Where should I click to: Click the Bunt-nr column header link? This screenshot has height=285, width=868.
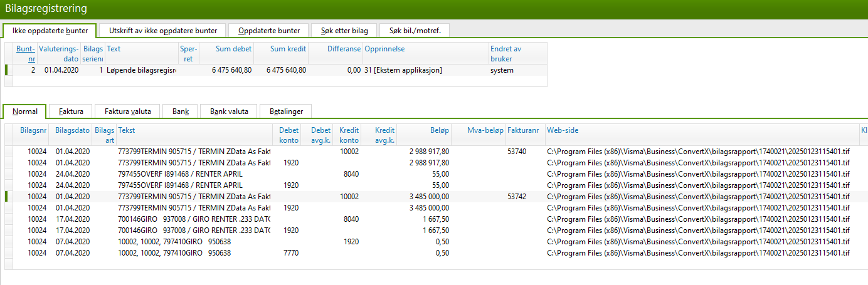pyautogui.click(x=26, y=53)
